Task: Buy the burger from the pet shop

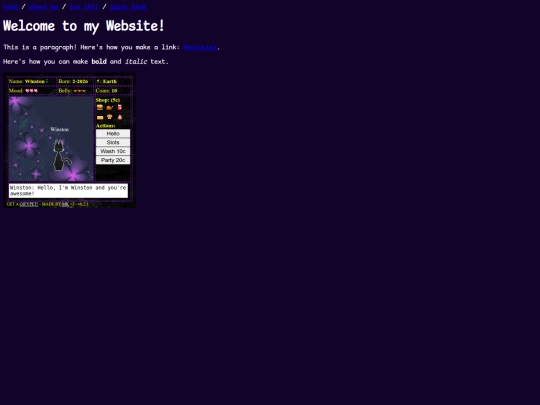Action: (x=100, y=107)
